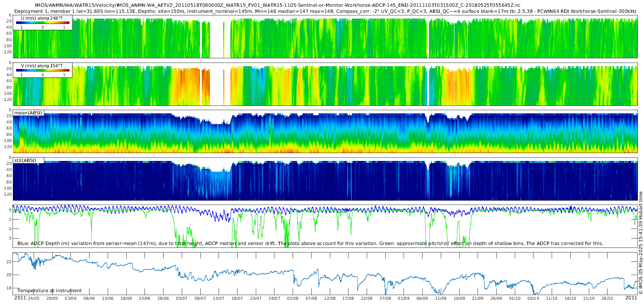This screenshot has height=304, width=644.
Task: Click the '22' tick on the temperature axis
Action: [x=9, y=262]
